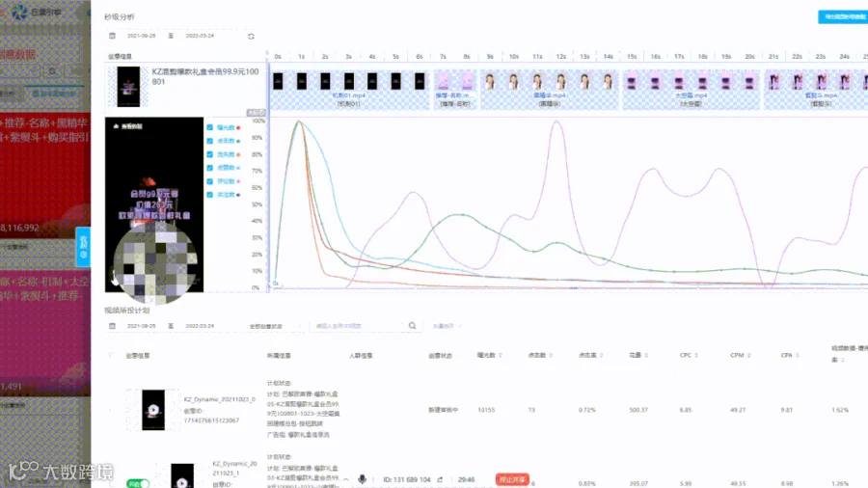Image resolution: width=868 pixels, height=488 pixels.
Task: Select the 0s marker on the timeline ruler
Action: pyautogui.click(x=278, y=57)
